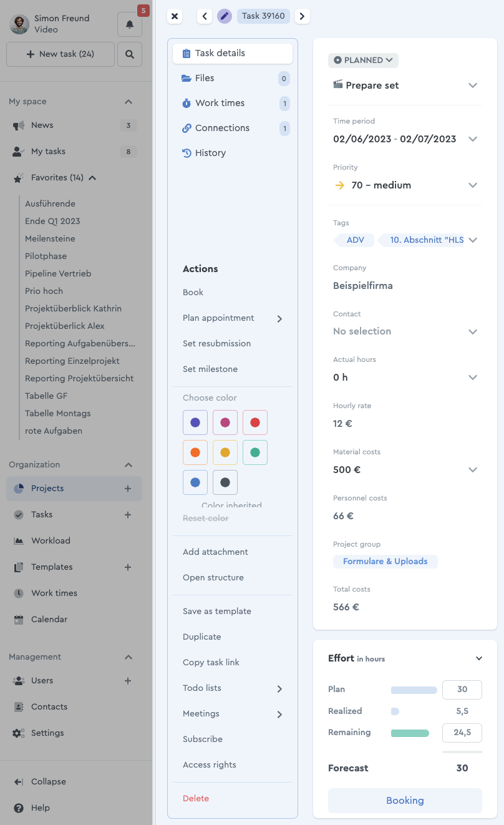504x825 pixels.
Task: Expand the Todo lists submenu
Action: tap(279, 689)
